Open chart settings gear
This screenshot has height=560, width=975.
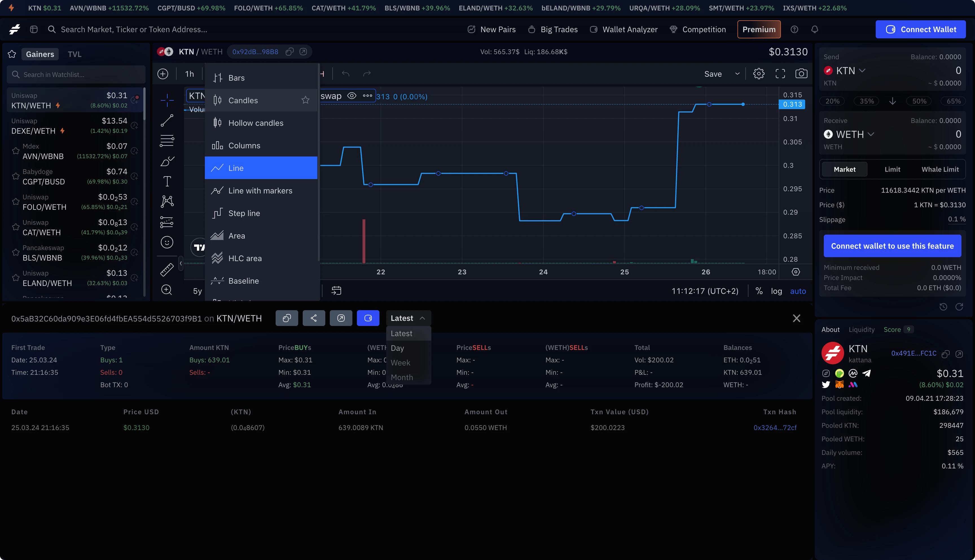(x=759, y=74)
